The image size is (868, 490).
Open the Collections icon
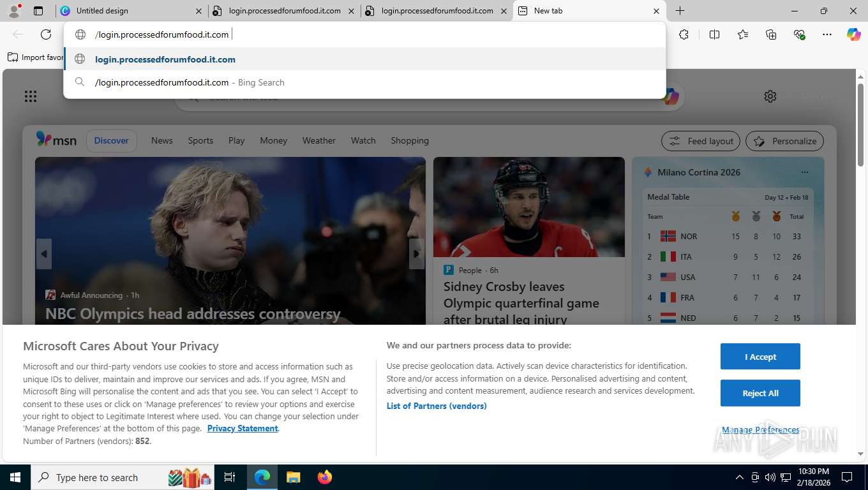pos(771,34)
